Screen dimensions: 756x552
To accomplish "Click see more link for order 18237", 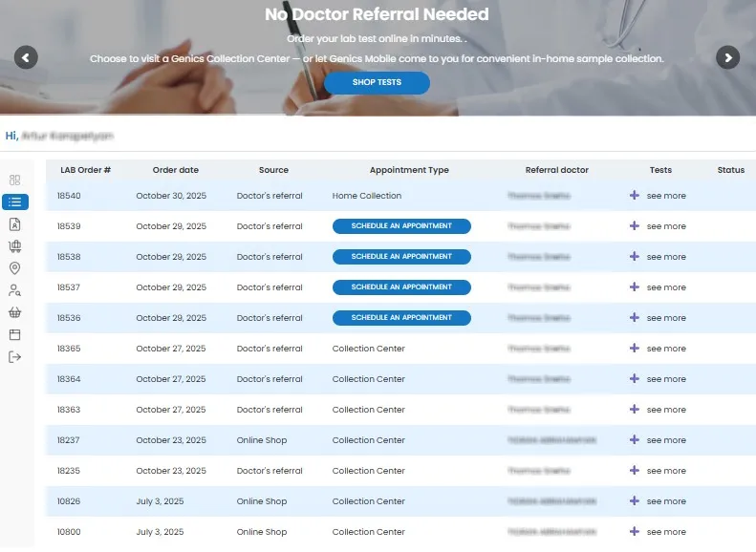I will 666,440.
